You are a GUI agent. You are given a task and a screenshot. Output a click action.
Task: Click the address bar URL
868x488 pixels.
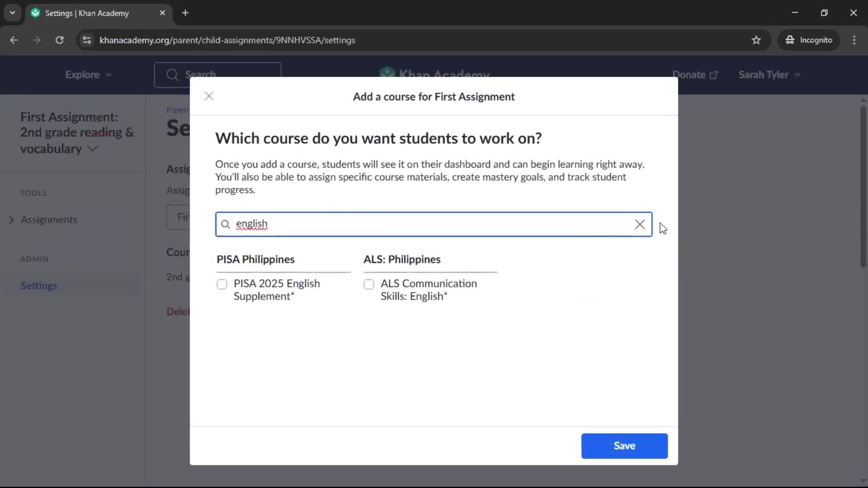point(227,40)
